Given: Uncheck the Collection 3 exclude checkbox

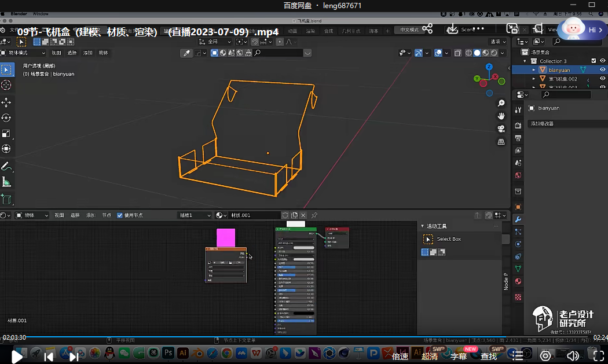Looking at the screenshot, I should [594, 61].
